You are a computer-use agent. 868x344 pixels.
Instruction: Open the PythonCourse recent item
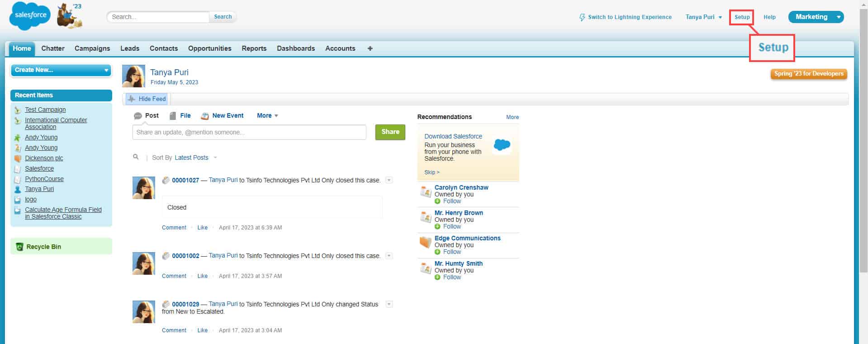(44, 179)
